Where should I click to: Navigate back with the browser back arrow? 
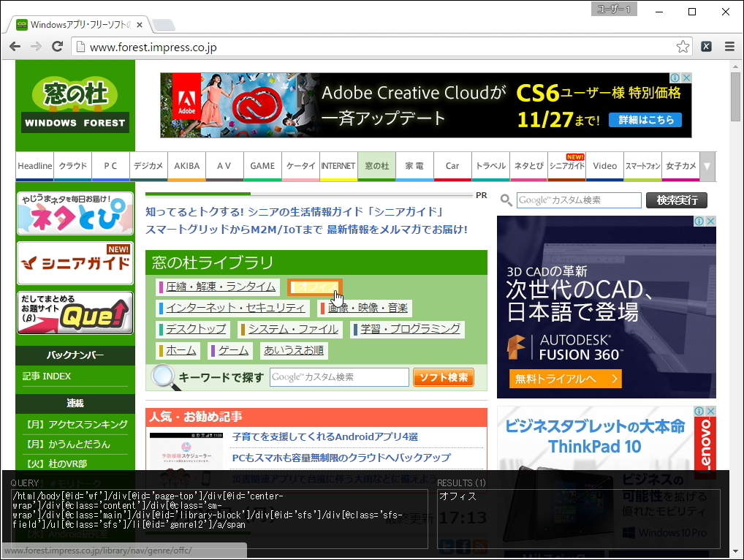pos(15,46)
